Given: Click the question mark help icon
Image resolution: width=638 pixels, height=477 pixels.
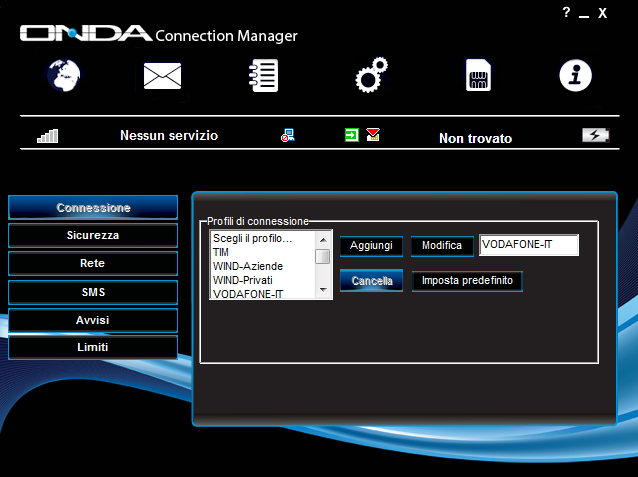Looking at the screenshot, I should (566, 13).
